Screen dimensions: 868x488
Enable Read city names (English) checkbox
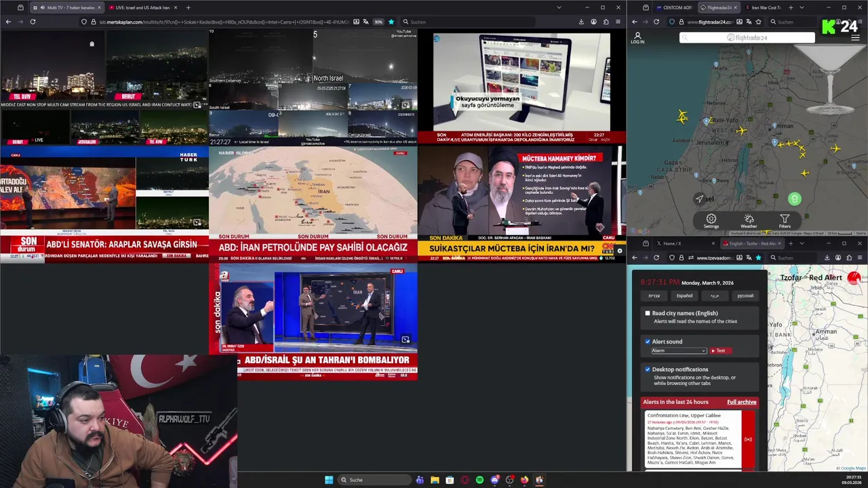648,313
